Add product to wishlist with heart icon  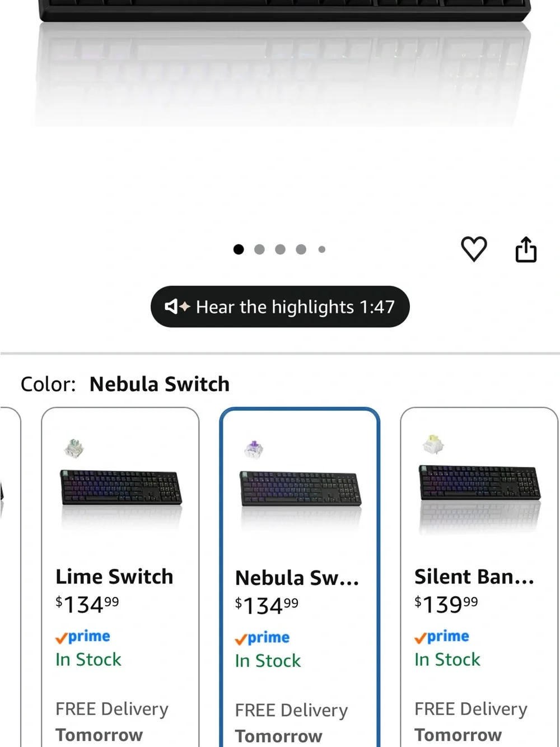pos(474,249)
